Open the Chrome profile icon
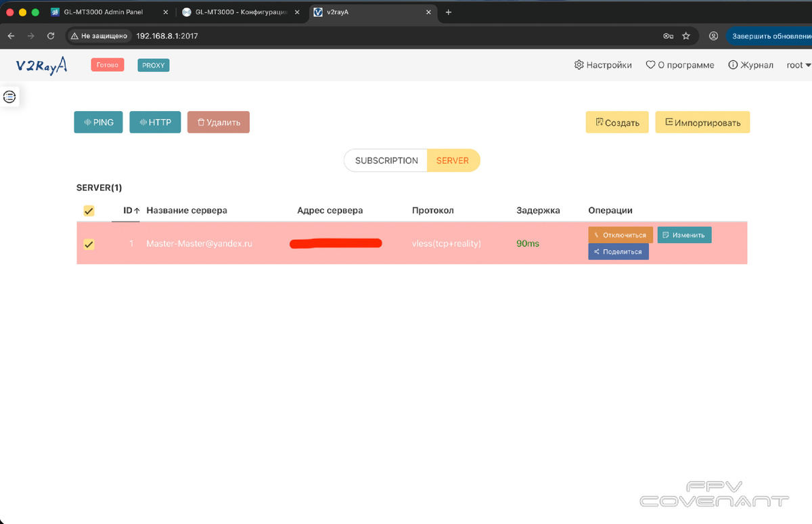Image resolution: width=812 pixels, height=524 pixels. [713, 36]
